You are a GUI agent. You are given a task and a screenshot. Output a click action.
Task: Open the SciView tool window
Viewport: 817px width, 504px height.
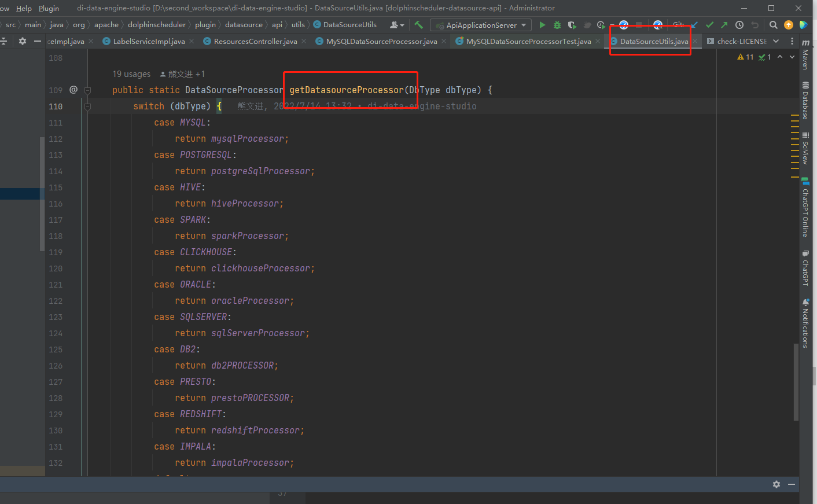pyautogui.click(x=805, y=149)
